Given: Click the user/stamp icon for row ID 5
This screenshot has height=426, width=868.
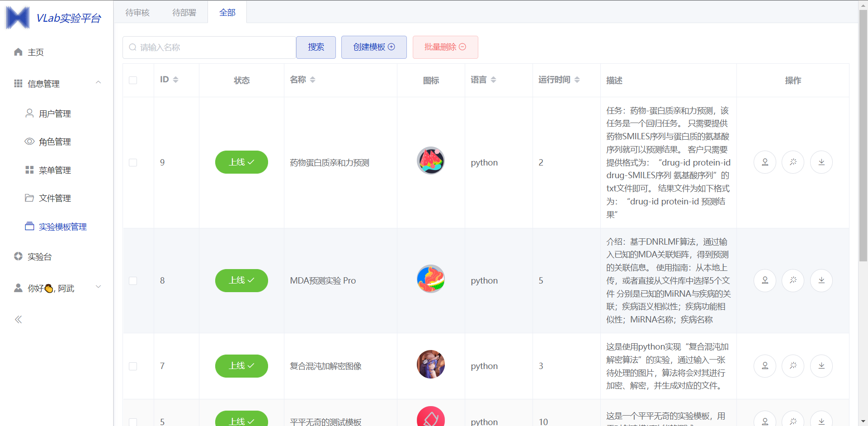Looking at the screenshot, I should pos(765,419).
